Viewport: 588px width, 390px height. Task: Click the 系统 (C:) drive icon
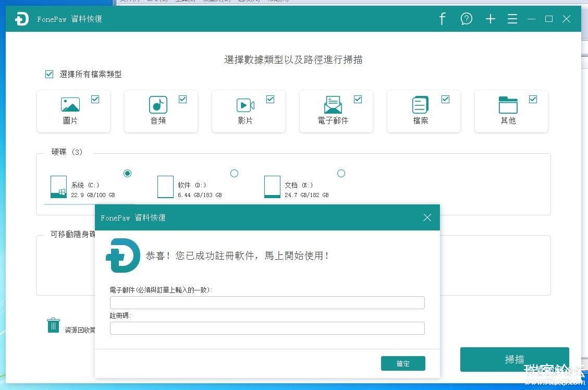click(58, 187)
